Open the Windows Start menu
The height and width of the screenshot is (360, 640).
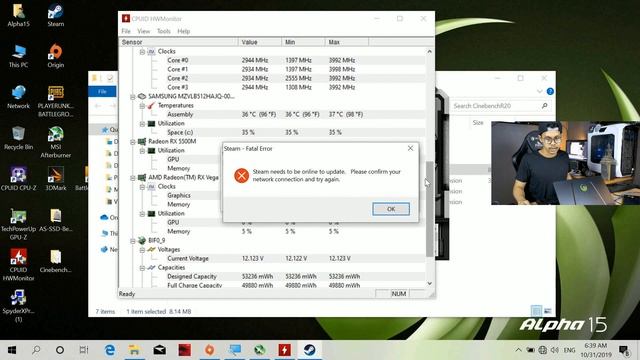coord(12,350)
